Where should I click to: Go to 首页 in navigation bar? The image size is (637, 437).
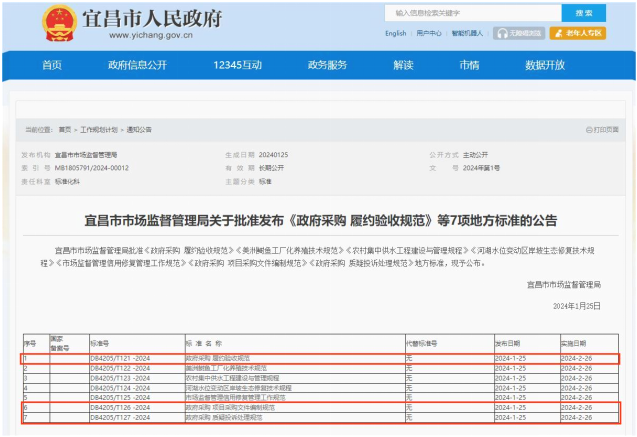[52, 65]
